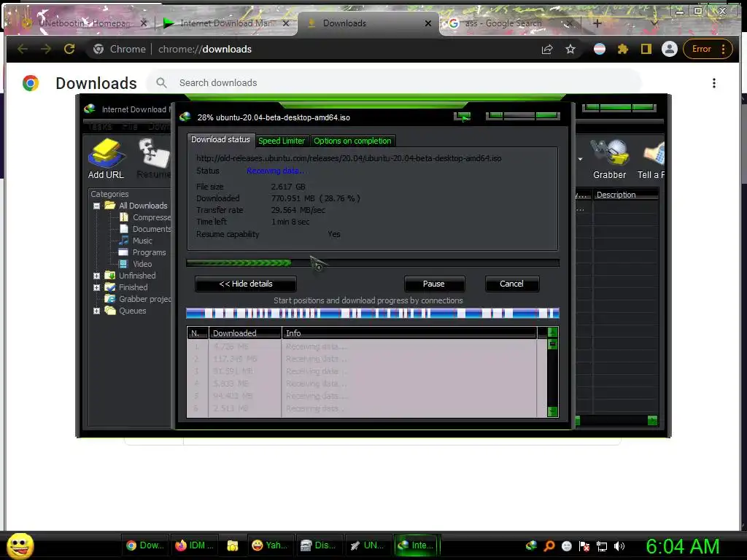747x560 pixels.
Task: Select the Music category
Action: 136,241
